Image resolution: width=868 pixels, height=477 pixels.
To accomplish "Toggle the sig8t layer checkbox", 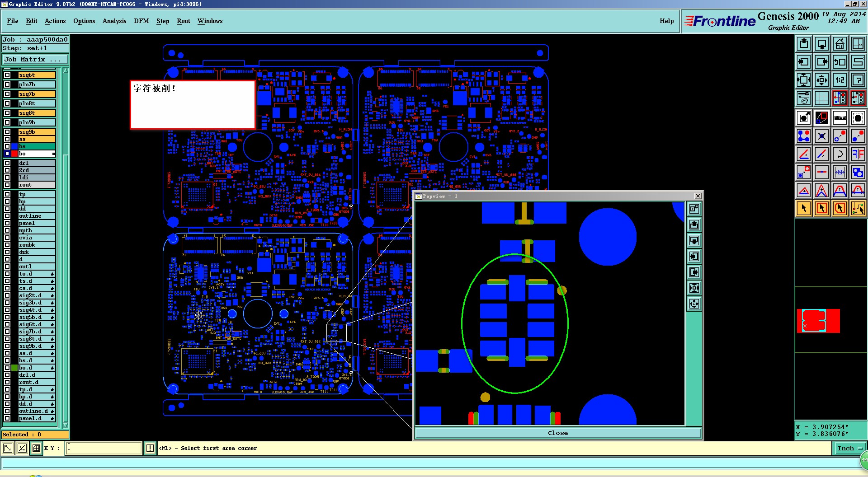I will click(7, 113).
